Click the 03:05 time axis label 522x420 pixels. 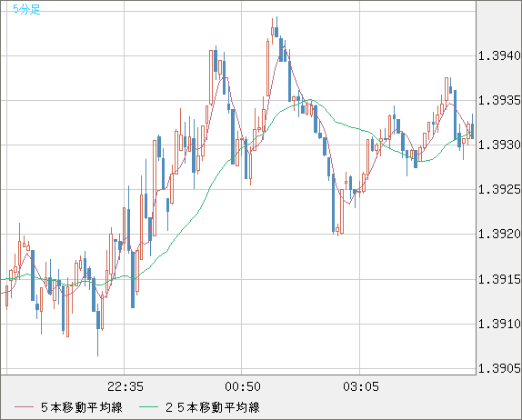coord(361,386)
